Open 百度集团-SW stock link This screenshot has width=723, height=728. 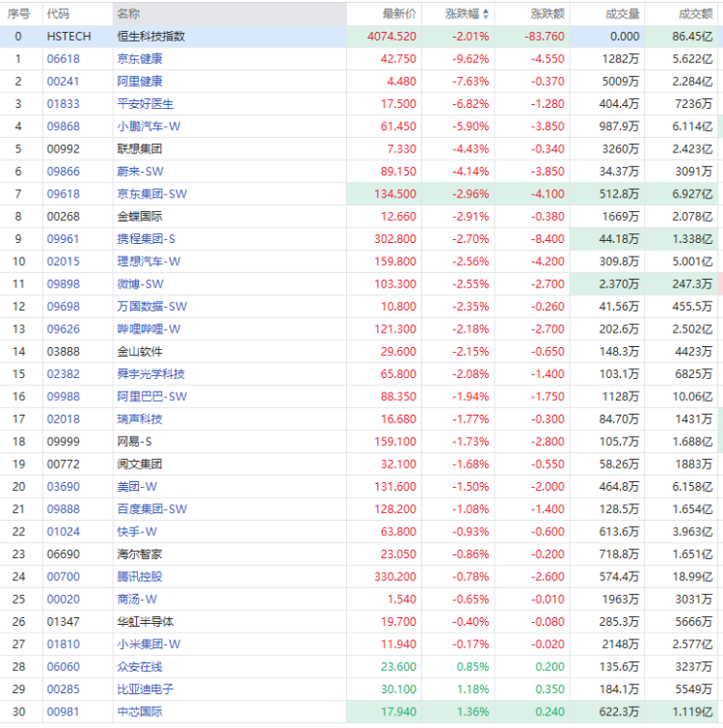point(151,509)
